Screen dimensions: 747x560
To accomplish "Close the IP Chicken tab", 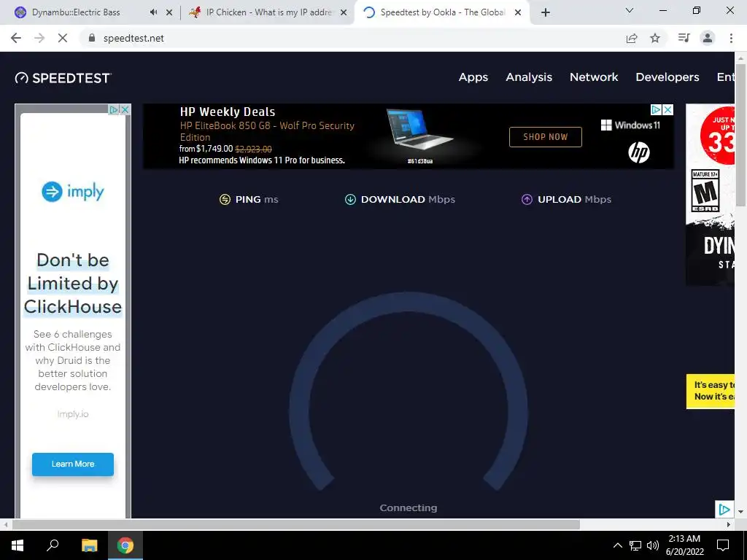I will (x=344, y=12).
